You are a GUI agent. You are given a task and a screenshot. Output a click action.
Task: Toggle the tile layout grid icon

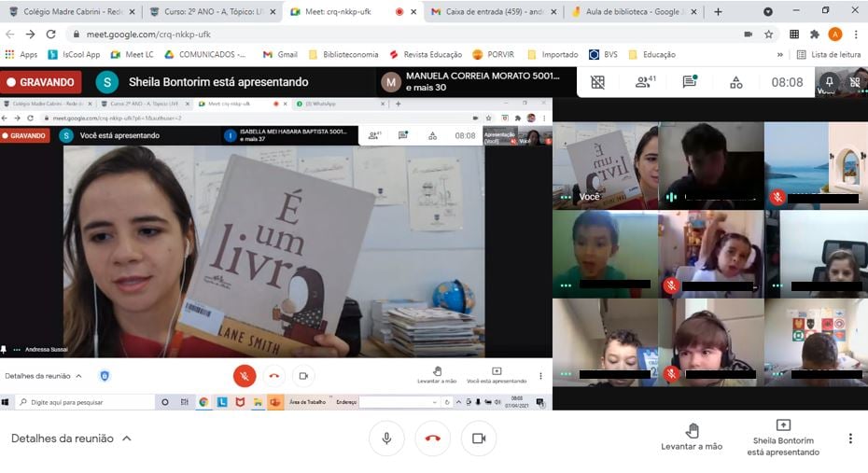pos(598,82)
